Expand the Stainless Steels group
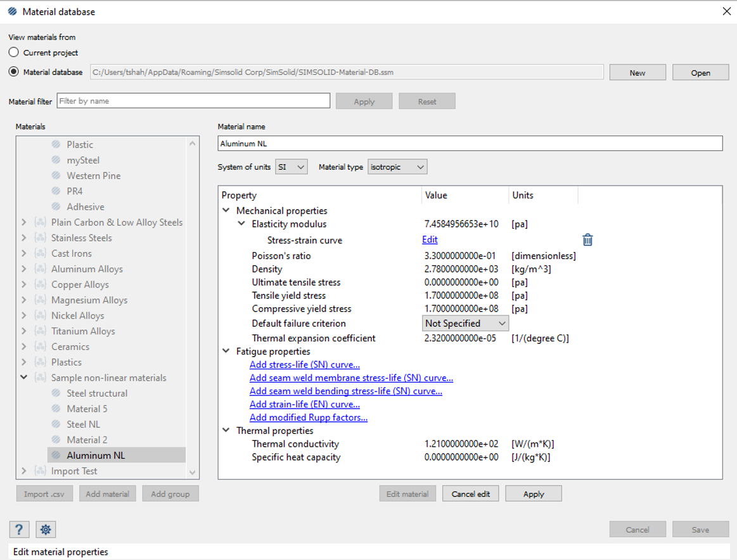 click(24, 238)
